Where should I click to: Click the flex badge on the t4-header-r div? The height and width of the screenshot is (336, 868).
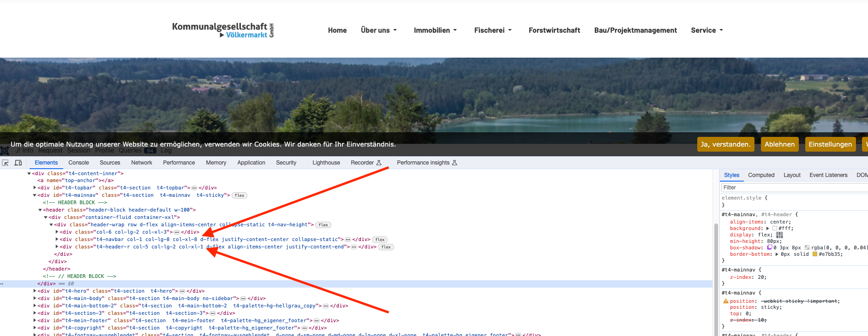(386, 247)
